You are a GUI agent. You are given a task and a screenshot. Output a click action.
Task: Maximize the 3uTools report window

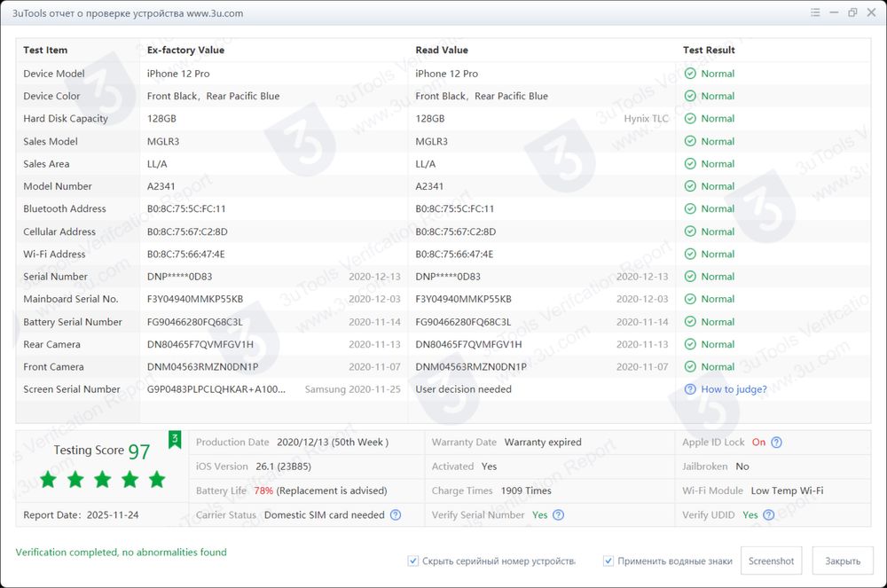point(852,12)
